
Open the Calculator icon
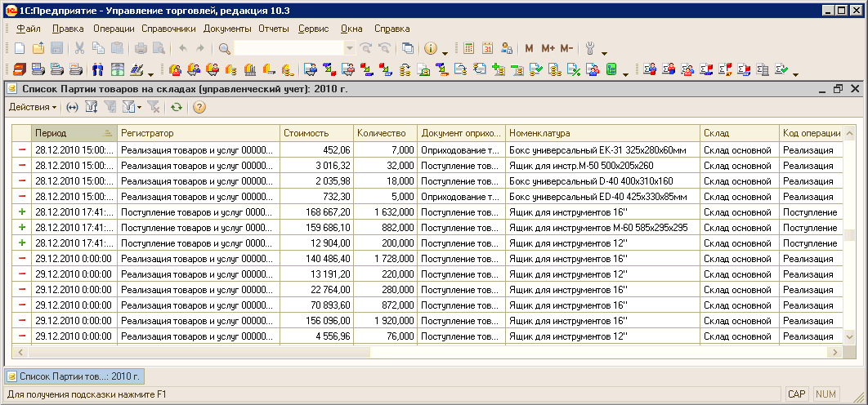[468, 48]
